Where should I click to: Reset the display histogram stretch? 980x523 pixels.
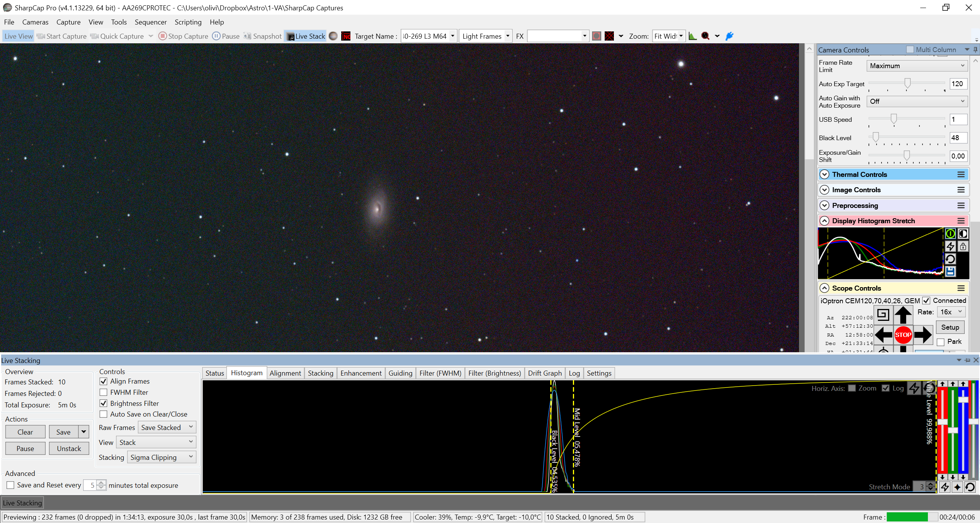click(x=950, y=259)
